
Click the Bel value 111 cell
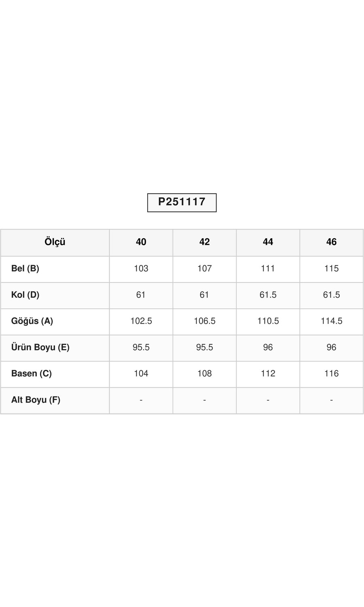(x=268, y=269)
